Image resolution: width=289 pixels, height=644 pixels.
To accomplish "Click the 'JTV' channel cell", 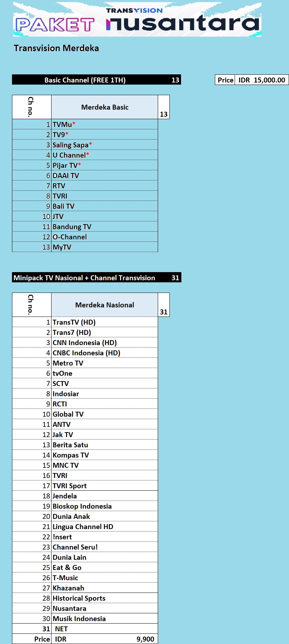I will click(104, 216).
